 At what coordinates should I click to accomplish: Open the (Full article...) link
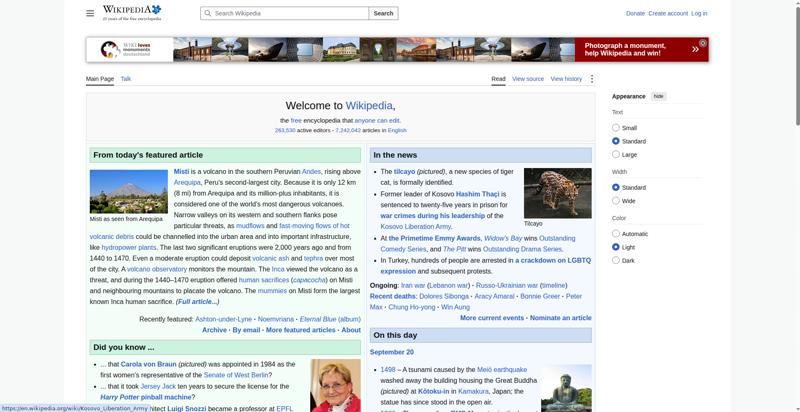pos(197,302)
